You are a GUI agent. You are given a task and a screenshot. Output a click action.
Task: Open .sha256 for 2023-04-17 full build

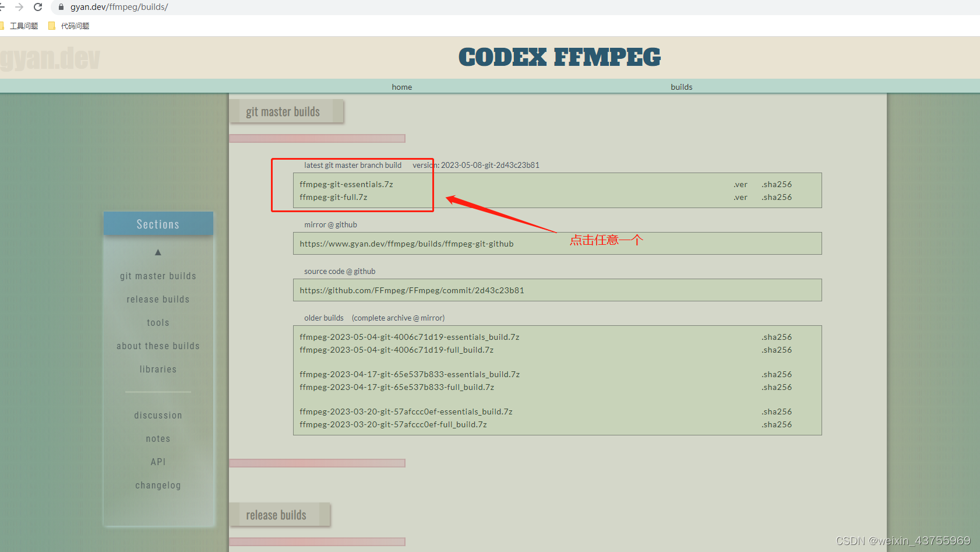coord(777,387)
